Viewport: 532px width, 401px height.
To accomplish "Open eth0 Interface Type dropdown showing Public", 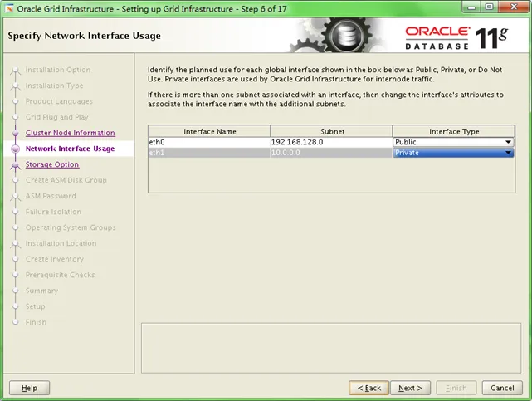I will coord(453,142).
